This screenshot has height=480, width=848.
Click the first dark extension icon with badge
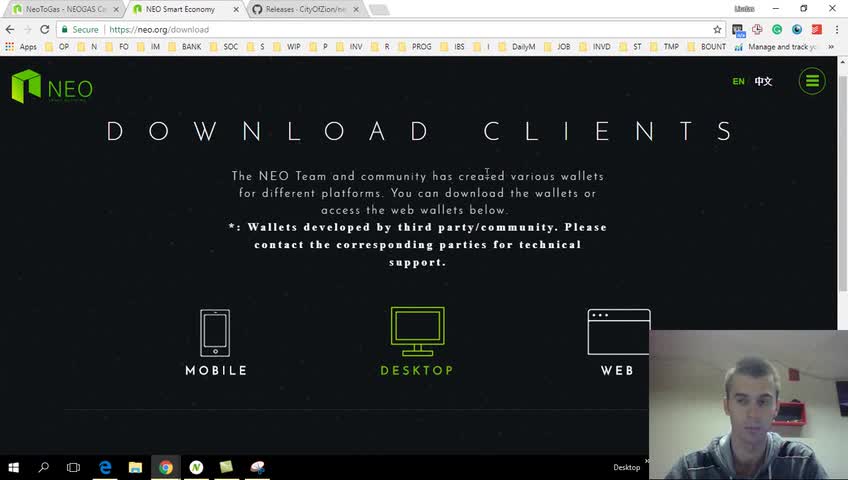coord(738,30)
